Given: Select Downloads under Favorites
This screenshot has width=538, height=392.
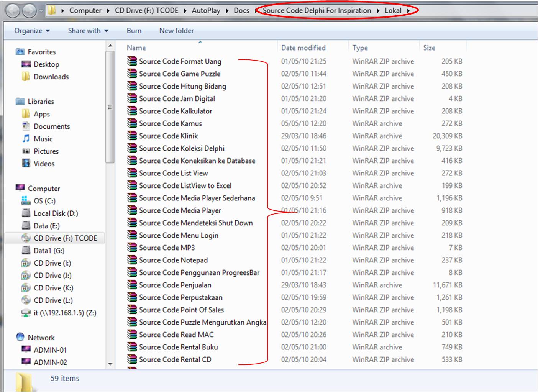Looking at the screenshot, I should click(50, 77).
